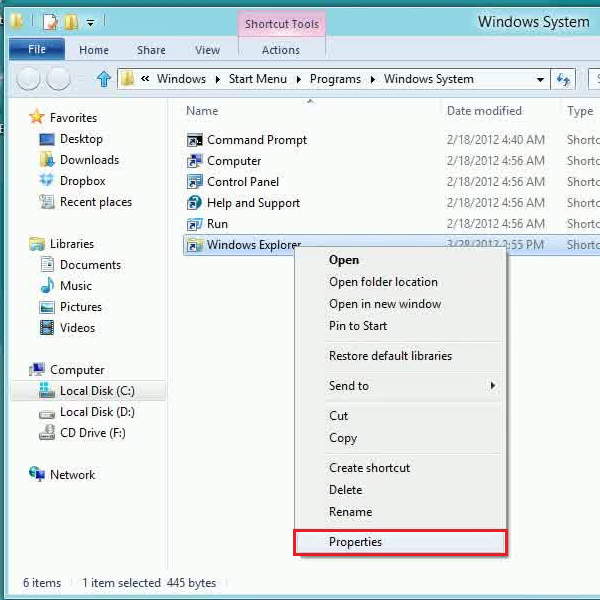Click the Windows System breadcrumb segment
The image size is (600, 600).
429,79
